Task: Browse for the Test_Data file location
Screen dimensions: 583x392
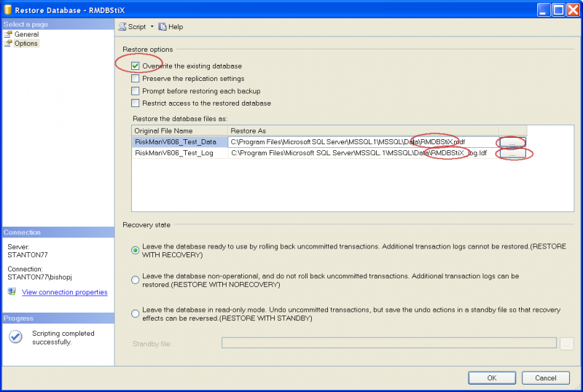Action: coord(512,142)
